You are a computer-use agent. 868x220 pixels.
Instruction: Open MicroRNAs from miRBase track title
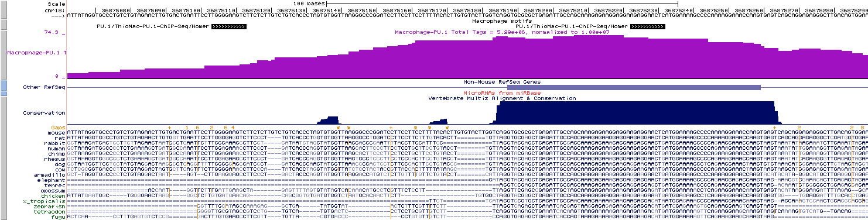click(502, 93)
